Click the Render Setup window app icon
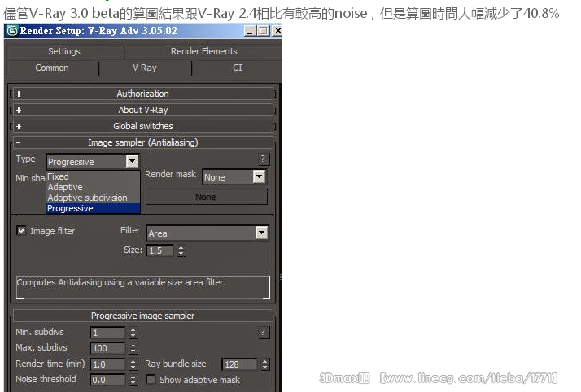 point(12,31)
